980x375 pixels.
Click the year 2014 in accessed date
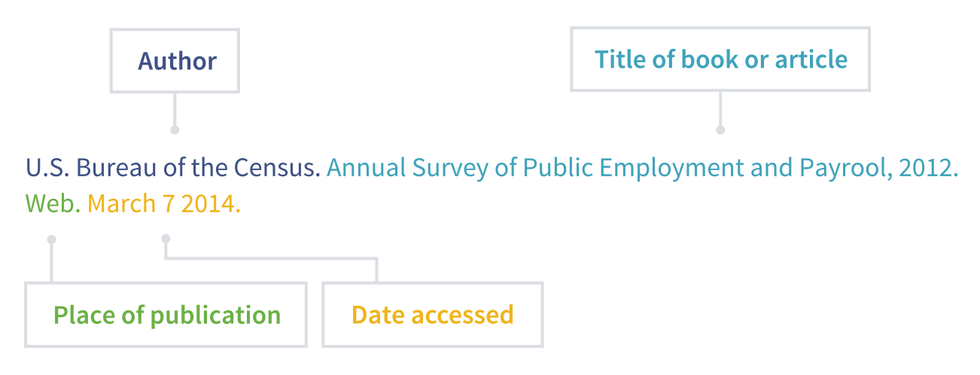click(x=209, y=203)
